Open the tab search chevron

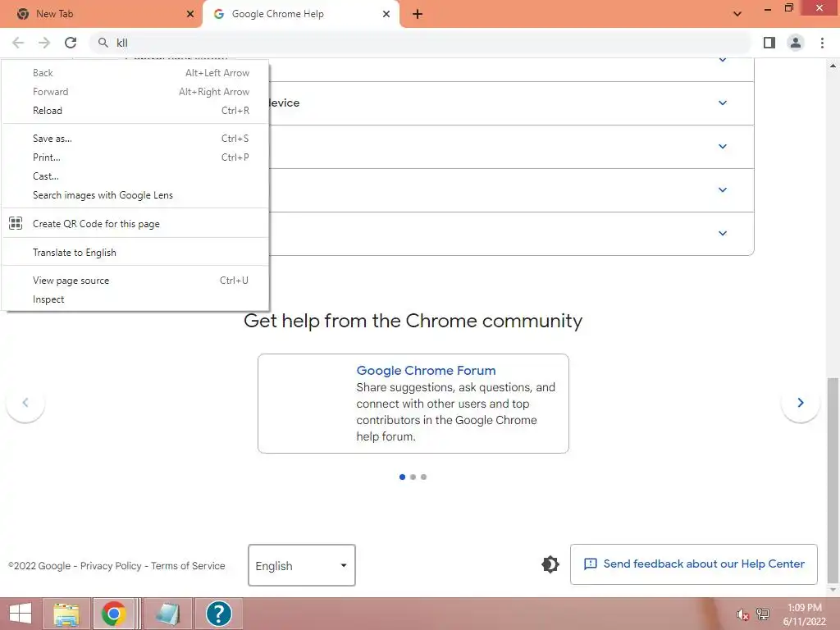click(x=737, y=14)
